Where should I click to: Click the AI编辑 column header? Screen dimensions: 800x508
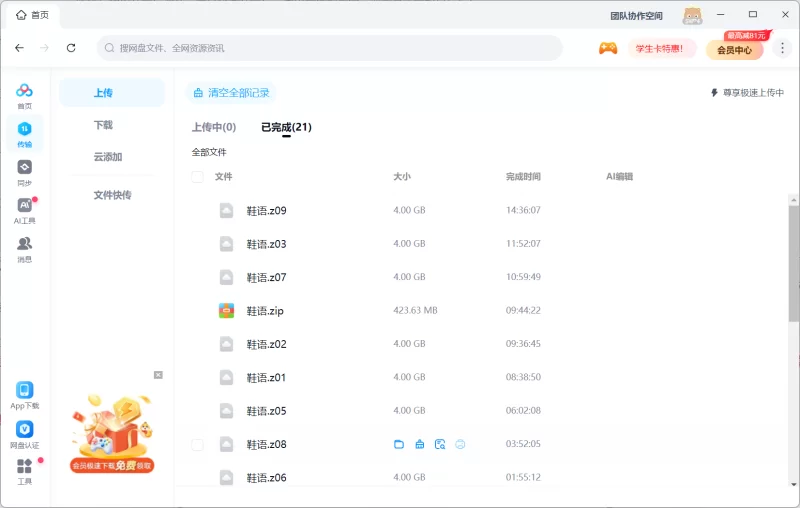pyautogui.click(x=619, y=176)
